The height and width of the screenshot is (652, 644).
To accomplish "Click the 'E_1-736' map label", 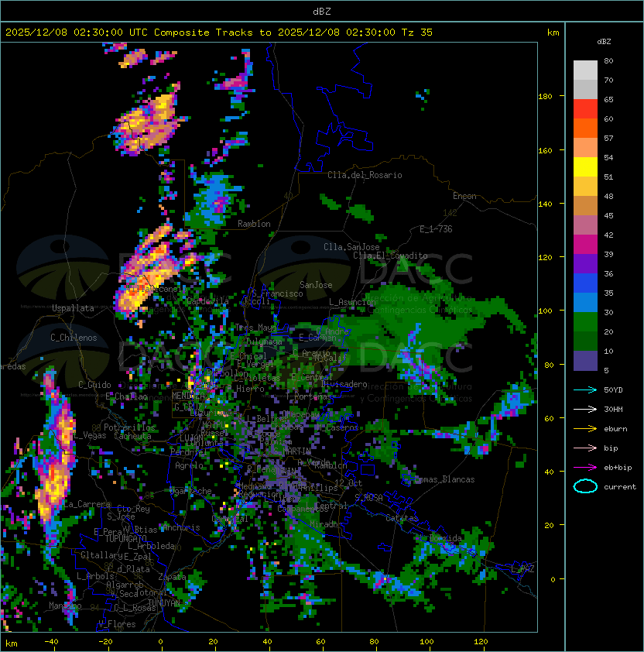I will click(436, 229).
